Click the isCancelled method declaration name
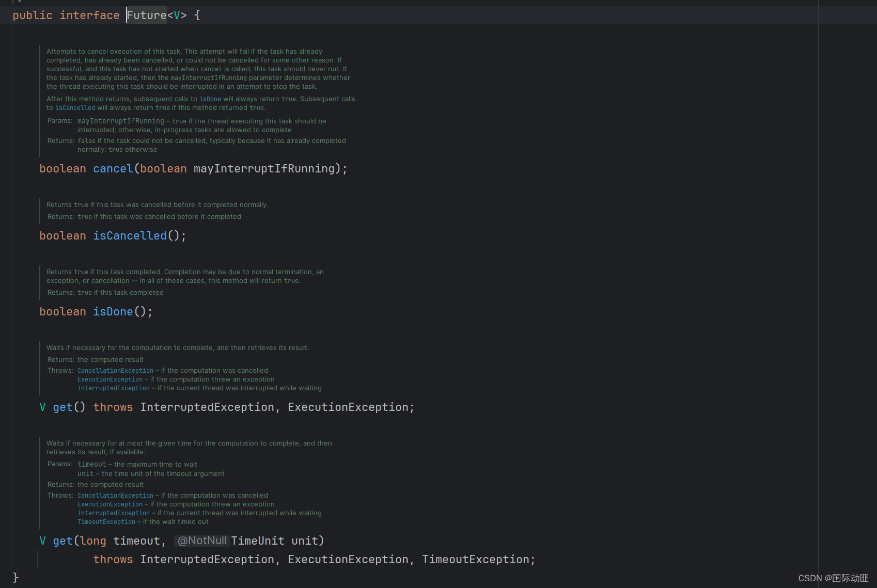The image size is (877, 588). 130,236
